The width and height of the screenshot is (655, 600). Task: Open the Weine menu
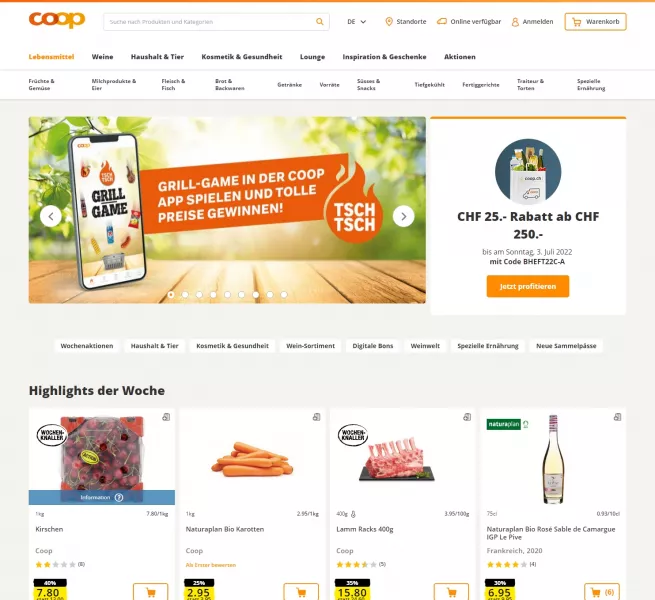tap(102, 57)
